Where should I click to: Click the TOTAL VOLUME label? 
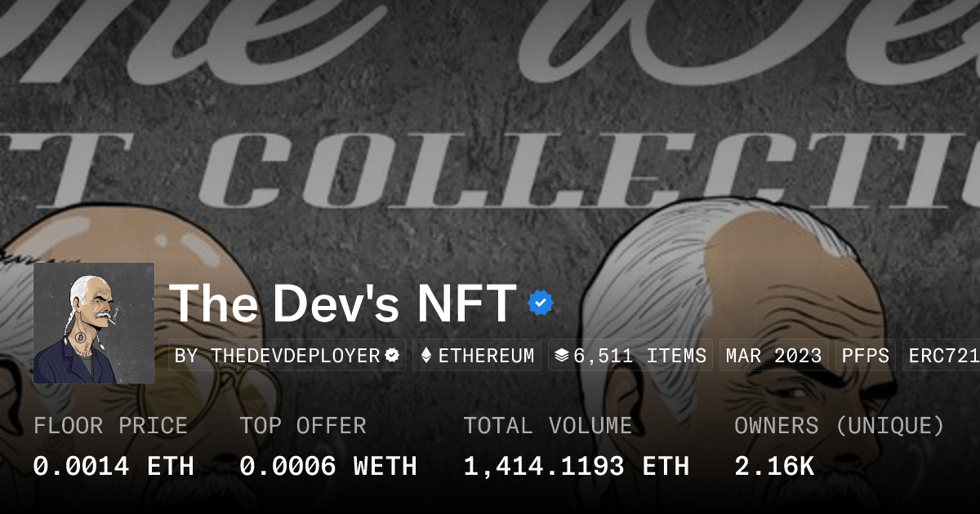pyautogui.click(x=547, y=426)
